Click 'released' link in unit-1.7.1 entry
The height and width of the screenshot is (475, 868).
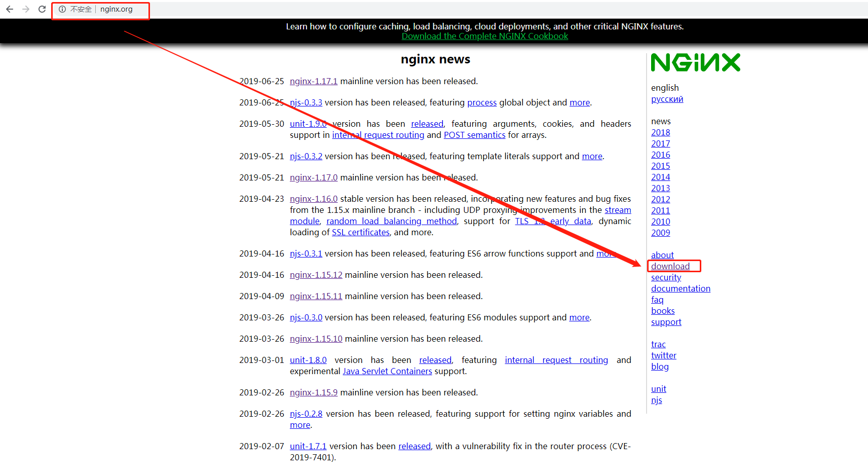click(x=414, y=446)
